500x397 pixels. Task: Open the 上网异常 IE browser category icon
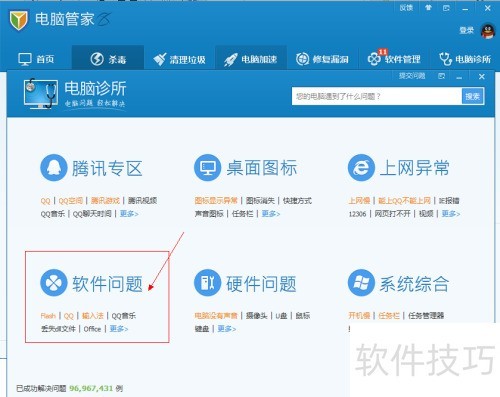click(361, 168)
